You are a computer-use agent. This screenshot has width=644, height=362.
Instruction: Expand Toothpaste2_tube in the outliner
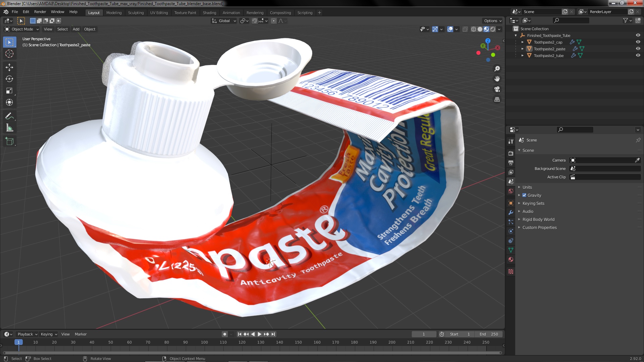click(x=523, y=55)
